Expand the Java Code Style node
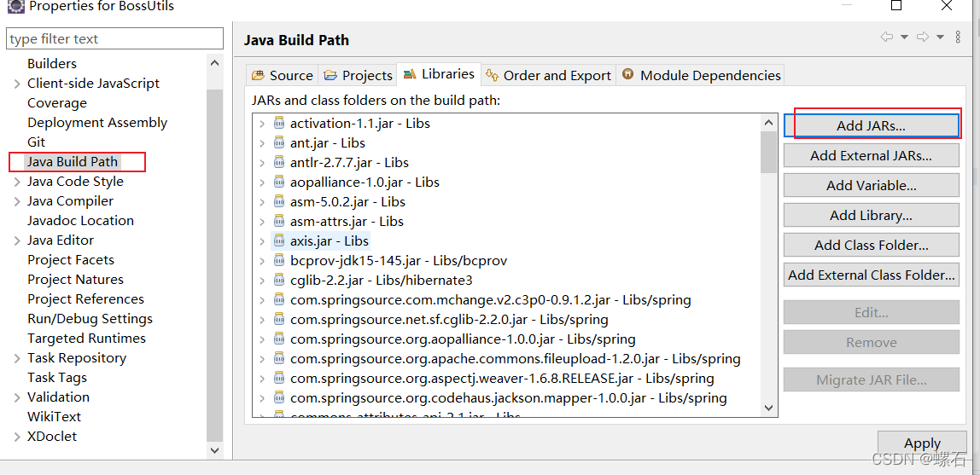Viewport: 980px width, 475px height. (x=17, y=182)
